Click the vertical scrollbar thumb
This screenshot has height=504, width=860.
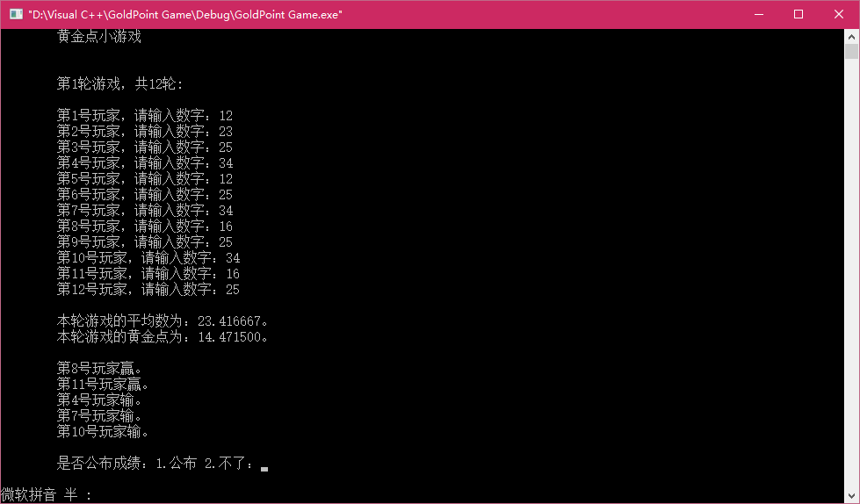point(851,52)
